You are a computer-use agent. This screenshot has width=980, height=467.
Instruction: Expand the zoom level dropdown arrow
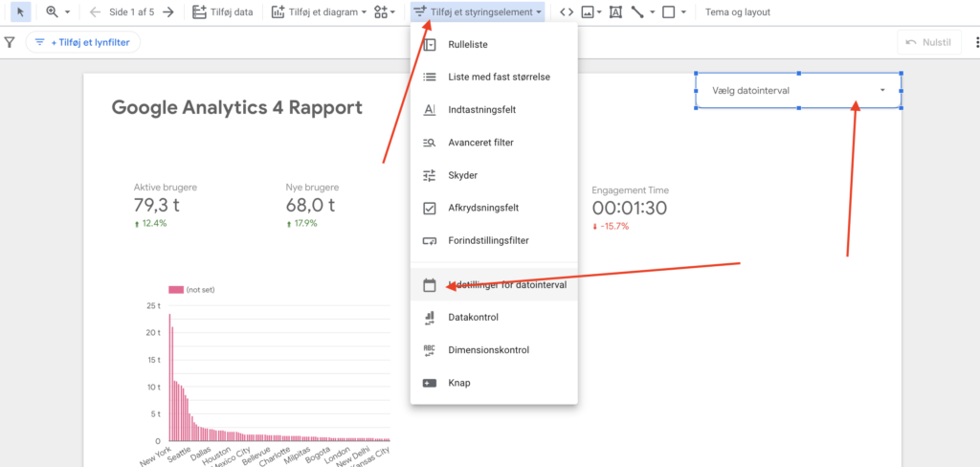pos(67,12)
